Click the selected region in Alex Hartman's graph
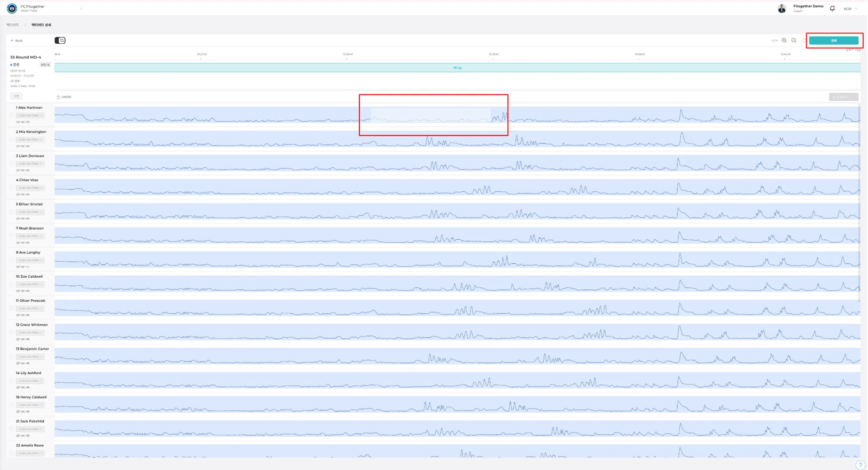The image size is (868, 470). click(x=430, y=115)
